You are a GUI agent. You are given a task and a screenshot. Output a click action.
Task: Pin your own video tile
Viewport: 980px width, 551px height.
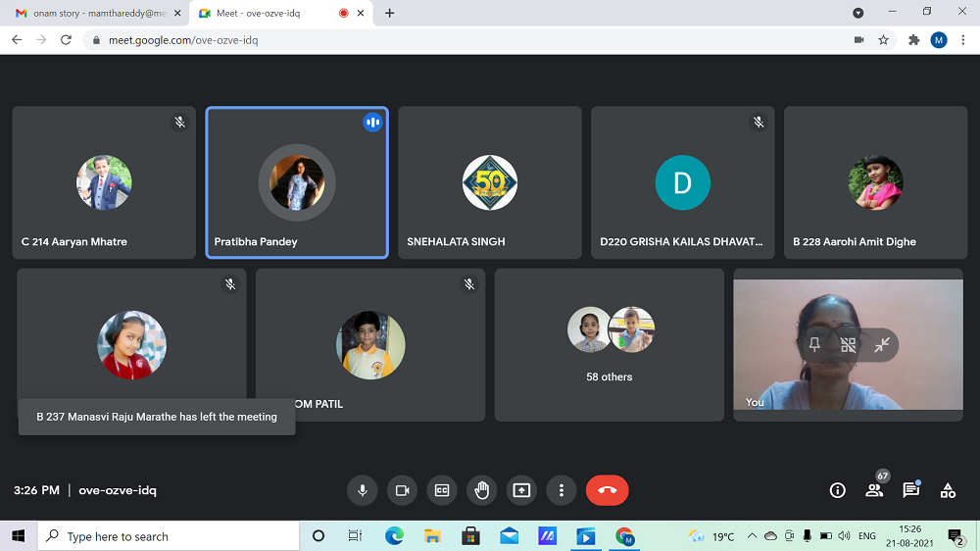814,345
